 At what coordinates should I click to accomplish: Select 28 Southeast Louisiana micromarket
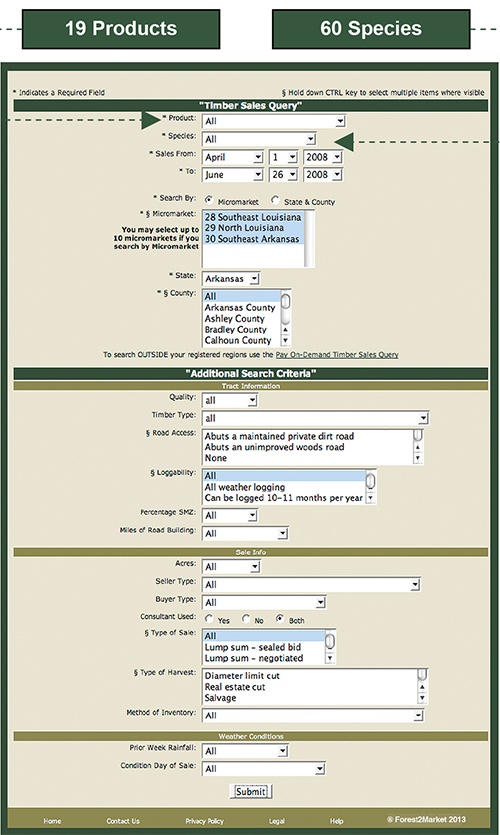(x=253, y=217)
